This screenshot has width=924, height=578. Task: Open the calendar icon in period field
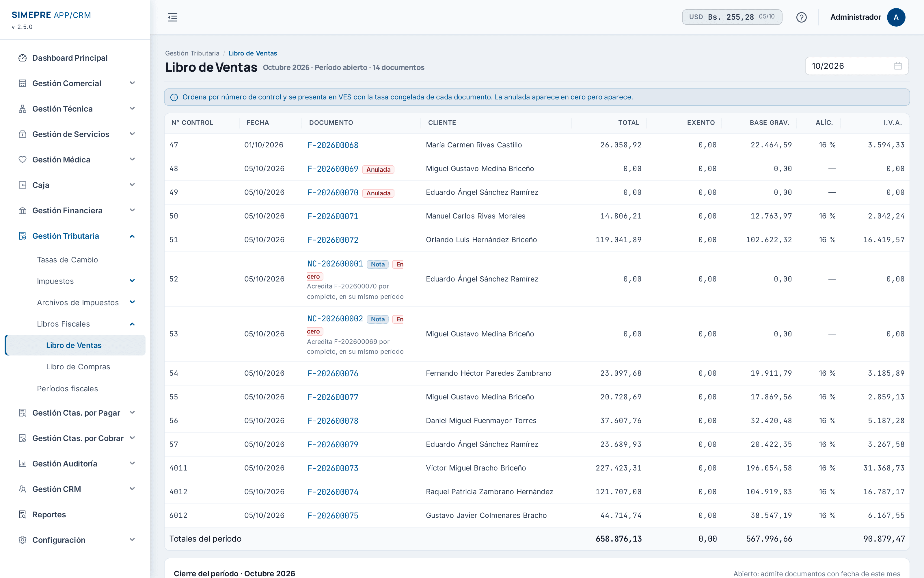point(898,66)
